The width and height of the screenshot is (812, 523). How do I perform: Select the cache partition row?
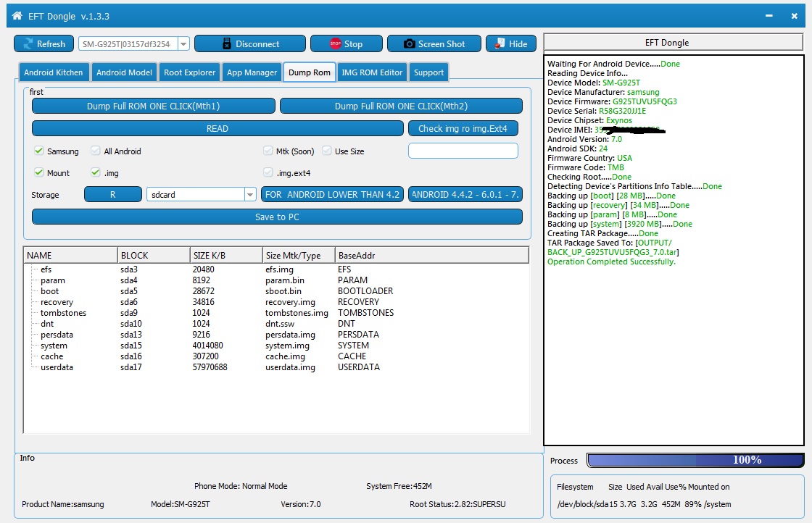(x=276, y=356)
